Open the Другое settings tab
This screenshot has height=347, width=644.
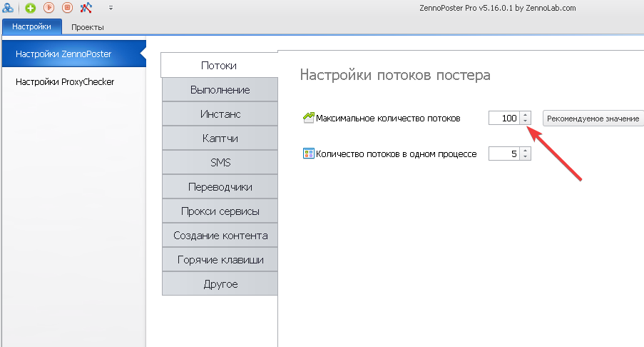pos(220,283)
